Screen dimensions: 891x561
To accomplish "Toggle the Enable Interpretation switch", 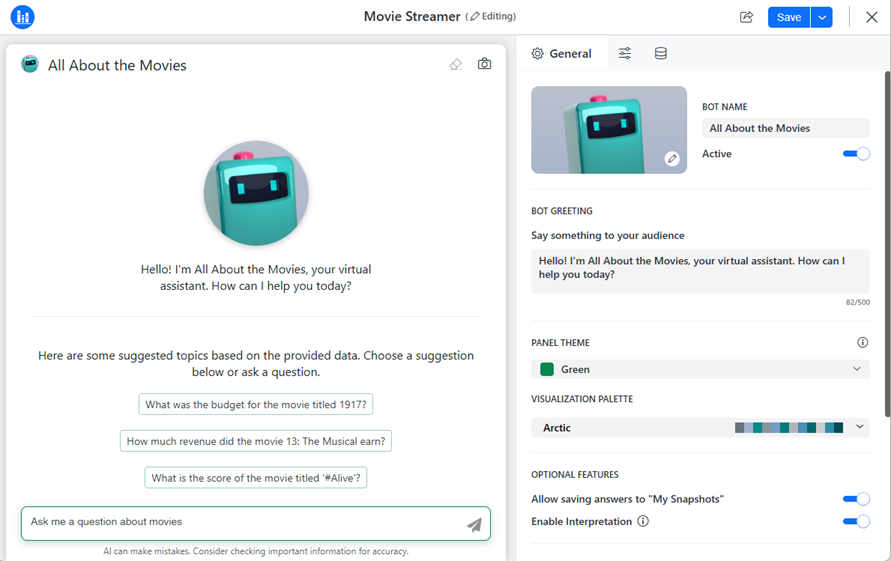I will (x=856, y=521).
